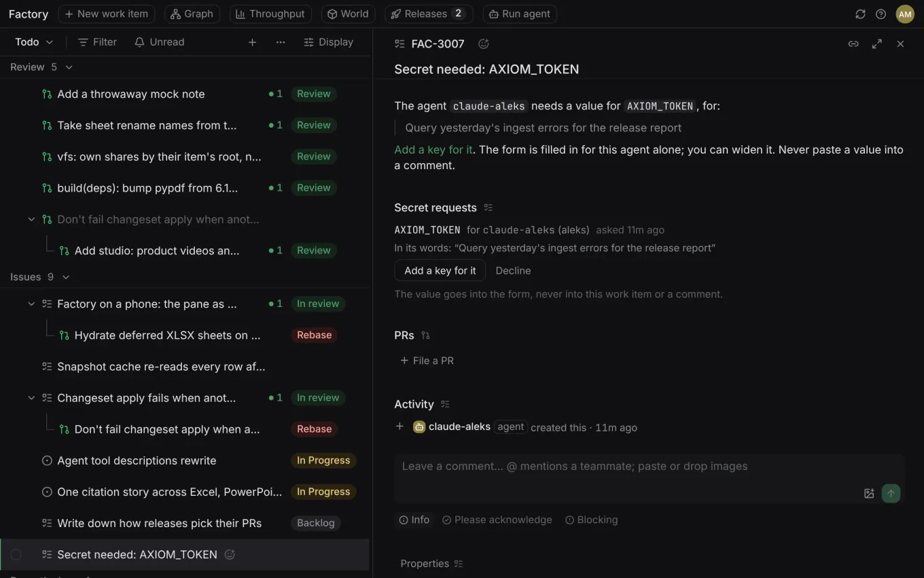Click the list icon next to Activity heading
This screenshot has height=578, width=924.
445,404
